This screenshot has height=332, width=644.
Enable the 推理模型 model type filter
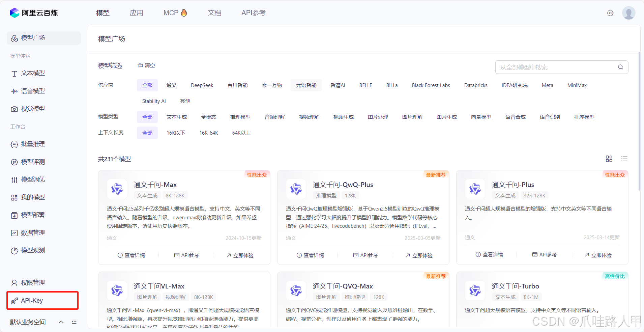pos(240,117)
